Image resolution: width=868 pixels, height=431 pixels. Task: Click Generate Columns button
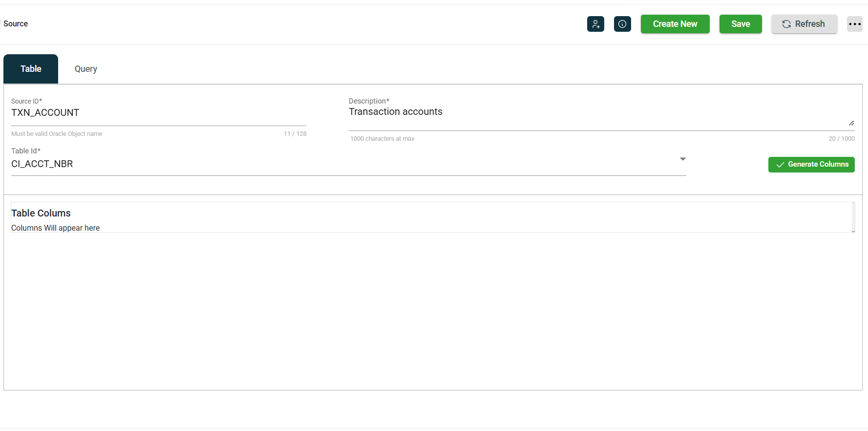tap(811, 165)
